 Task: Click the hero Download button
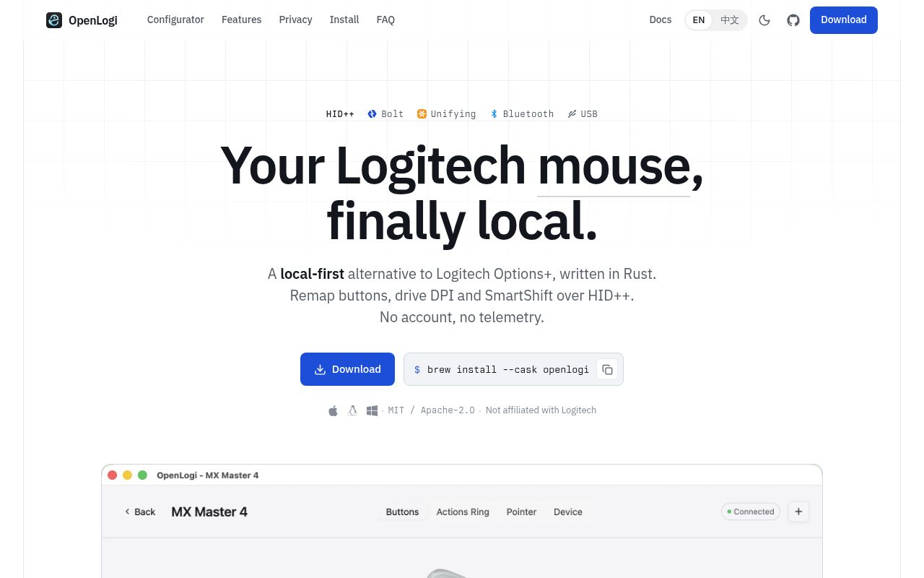point(347,369)
